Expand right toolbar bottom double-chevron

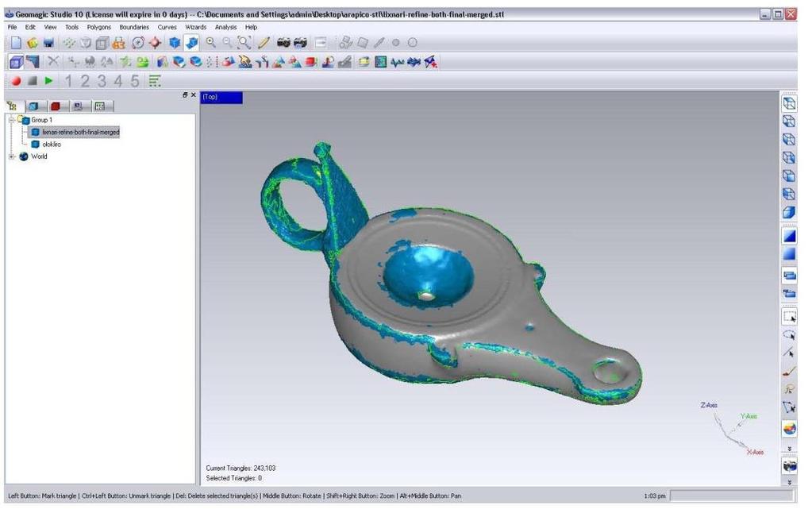789,482
